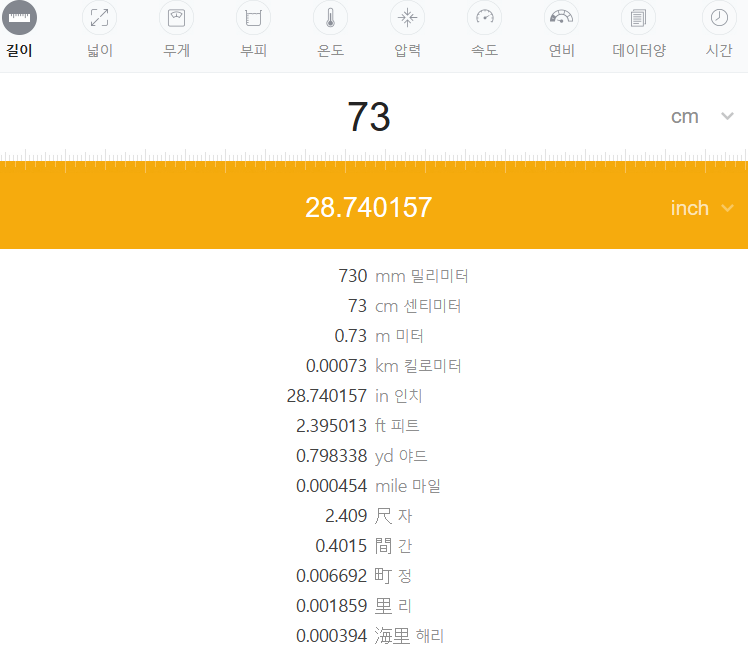
Task: Select the 73 cm 센티미터 row
Action: coord(404,306)
